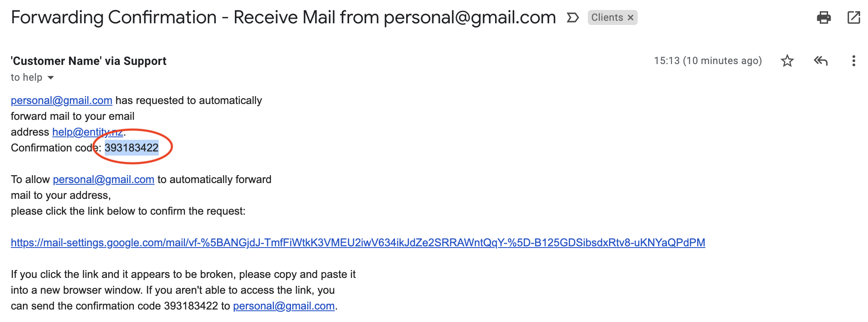Toggle the importance marker next to the subject
The image size is (868, 322).
(573, 17)
